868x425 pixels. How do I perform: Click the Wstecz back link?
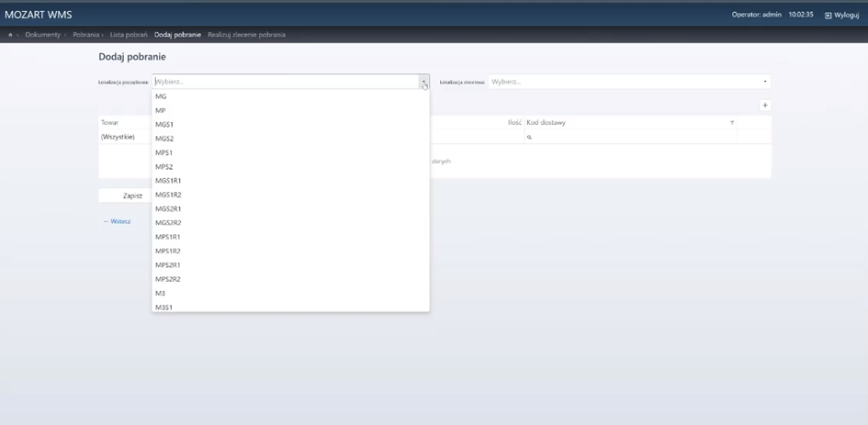pyautogui.click(x=118, y=221)
